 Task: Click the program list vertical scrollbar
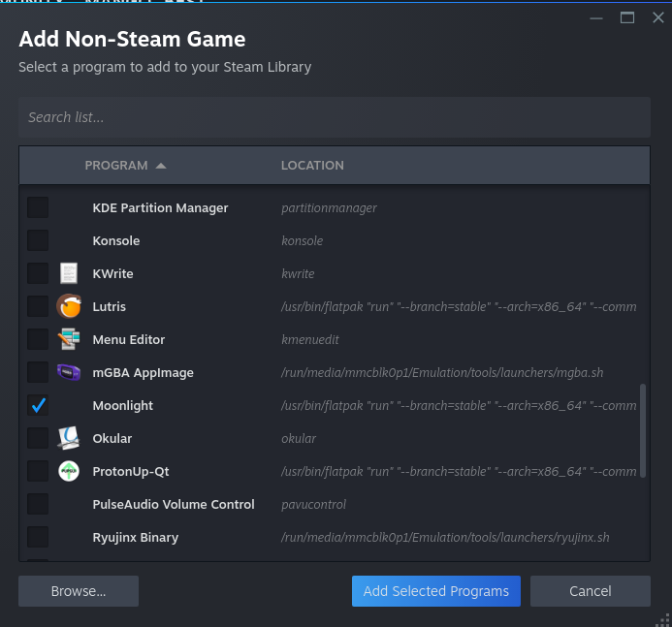coord(640,431)
